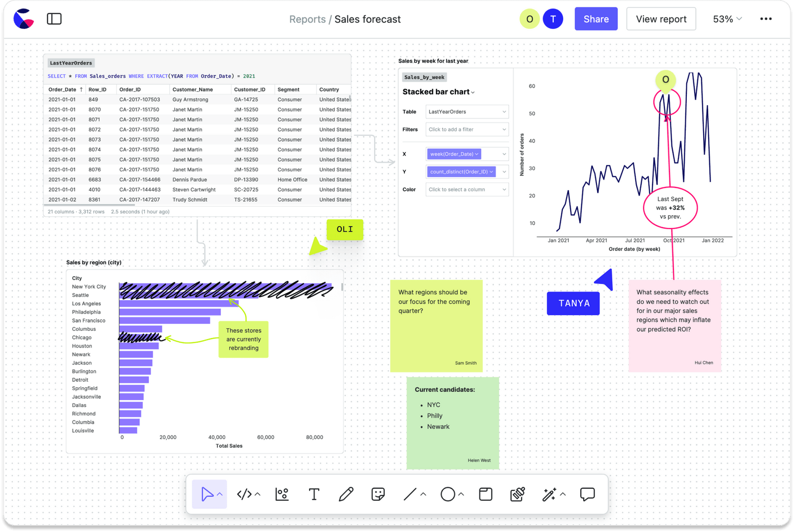Open the Reports breadcrumb
This screenshot has height=532, width=794.
coord(307,19)
